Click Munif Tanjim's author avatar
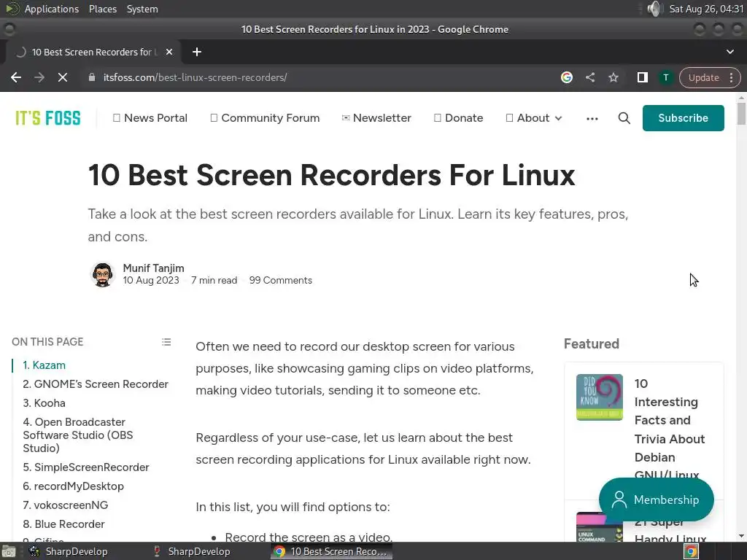 tap(102, 275)
